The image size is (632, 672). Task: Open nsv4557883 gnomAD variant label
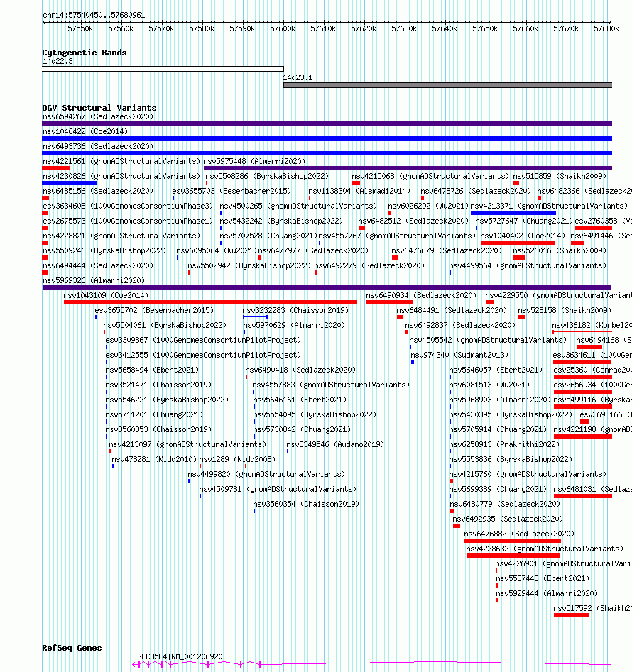point(331,385)
